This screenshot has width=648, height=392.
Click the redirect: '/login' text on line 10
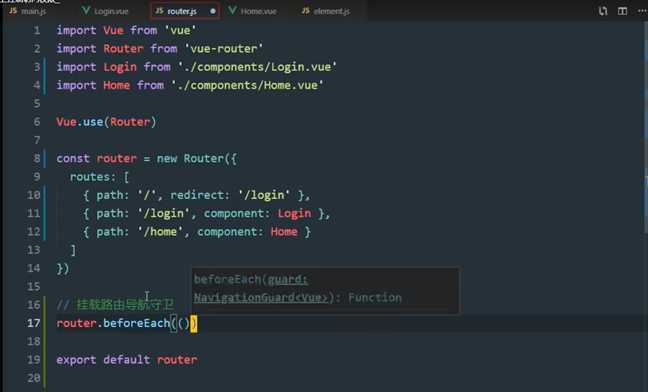[x=230, y=195]
